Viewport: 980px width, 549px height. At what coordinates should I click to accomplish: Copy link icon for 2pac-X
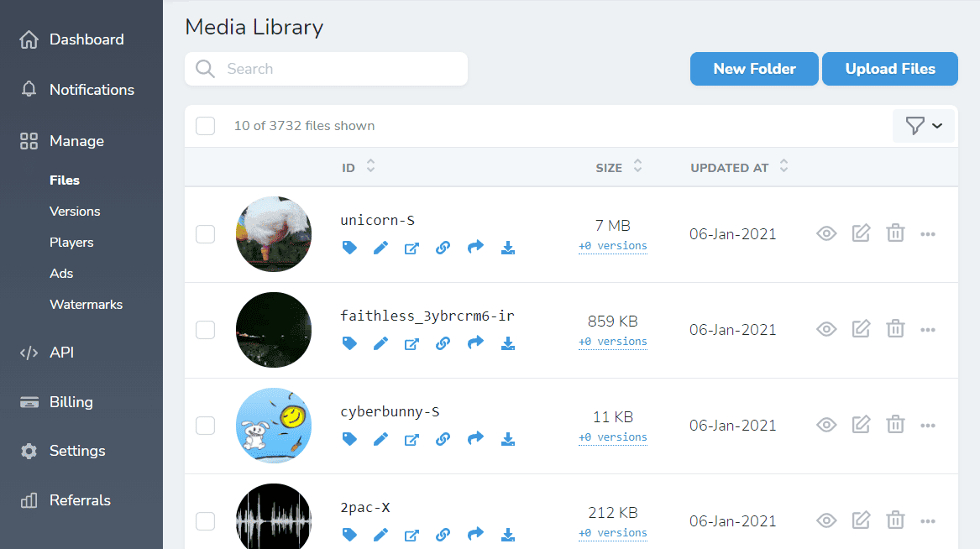443,535
